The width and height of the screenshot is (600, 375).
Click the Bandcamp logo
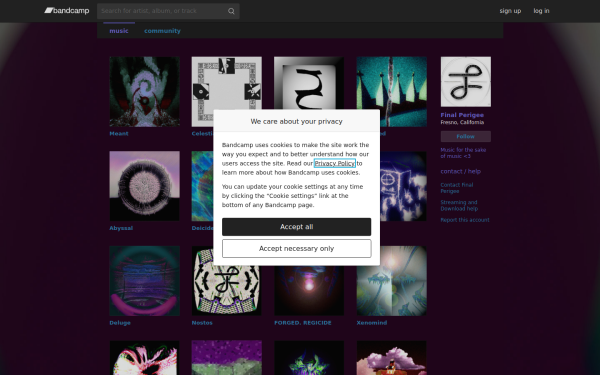67,11
